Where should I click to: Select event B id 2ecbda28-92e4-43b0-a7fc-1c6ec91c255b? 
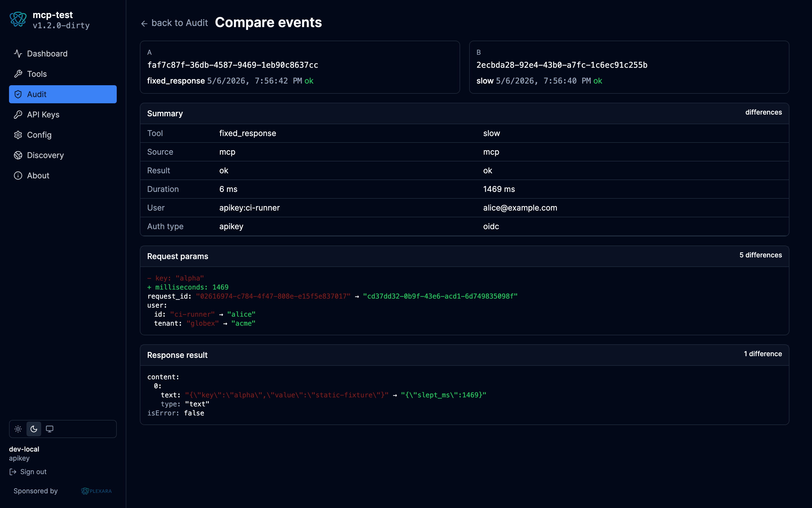click(562, 65)
